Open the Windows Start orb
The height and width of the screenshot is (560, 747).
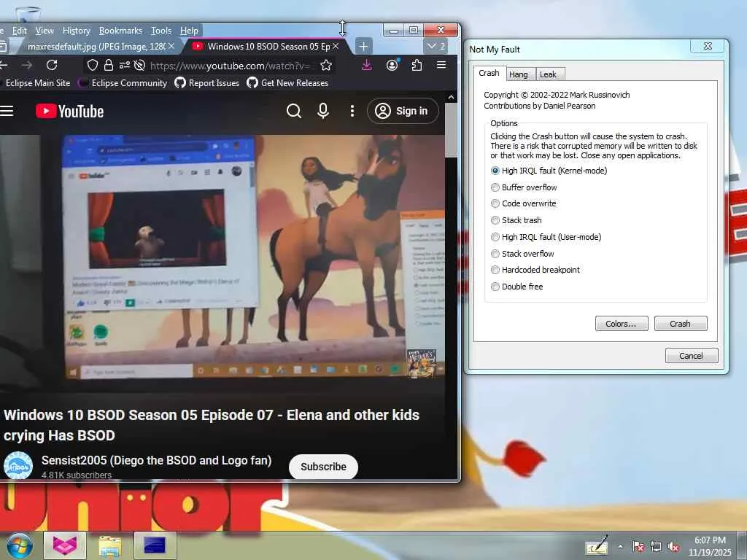click(x=20, y=545)
